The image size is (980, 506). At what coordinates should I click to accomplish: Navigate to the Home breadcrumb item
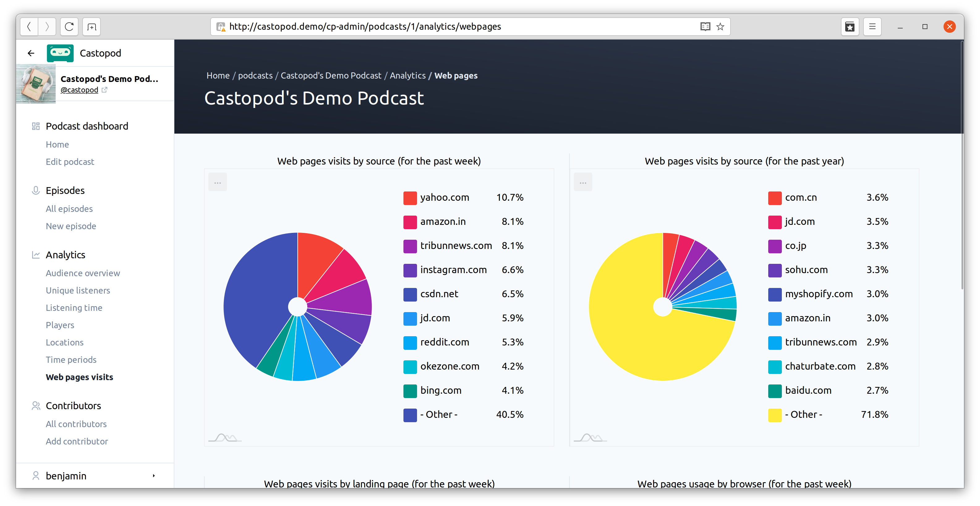[219, 75]
